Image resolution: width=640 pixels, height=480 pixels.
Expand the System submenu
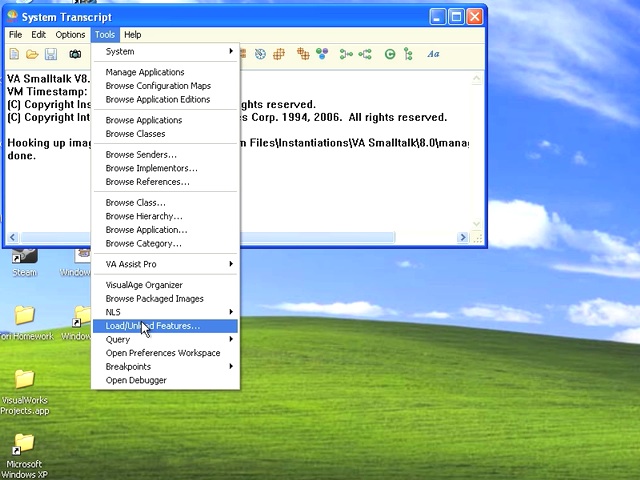(165, 51)
